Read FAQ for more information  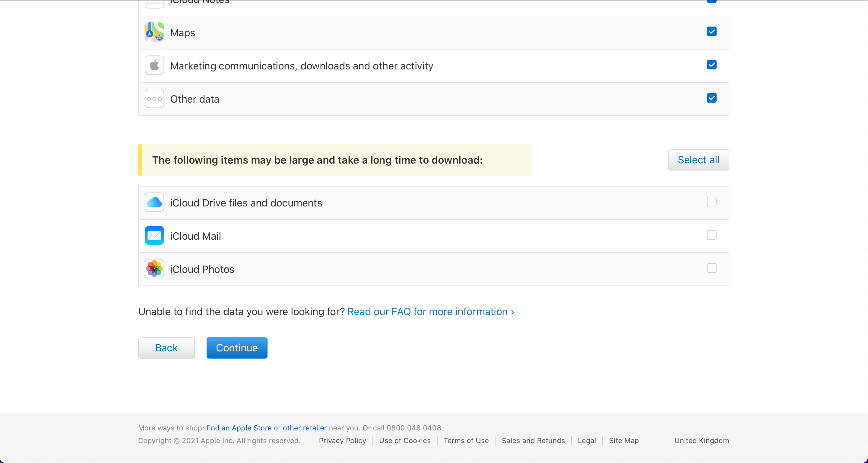431,311
